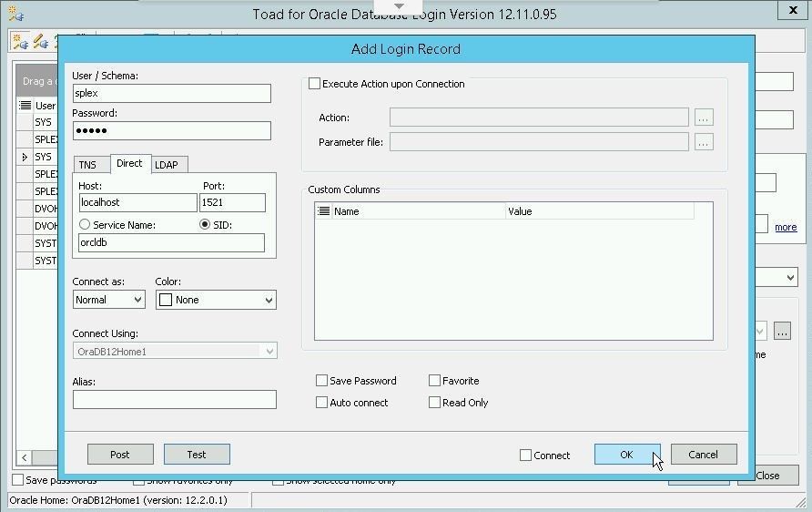Enable the Save Password checkbox

(321, 381)
